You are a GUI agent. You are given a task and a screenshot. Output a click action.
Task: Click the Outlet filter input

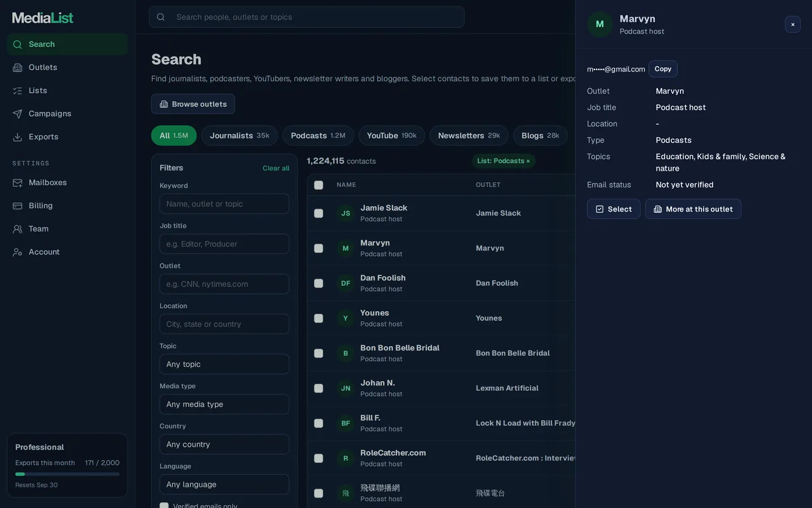[224, 284]
